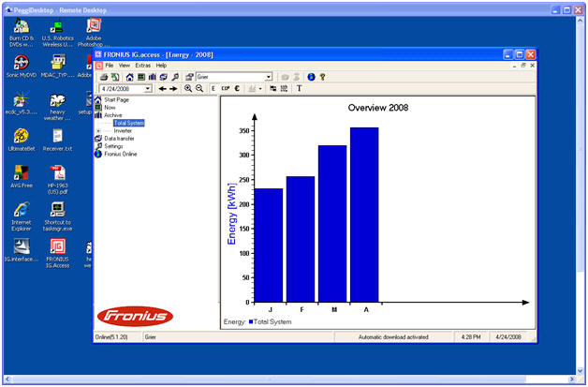Open the date dropdown showing 4/24/2008
The width and height of the screenshot is (588, 387).
150,88
